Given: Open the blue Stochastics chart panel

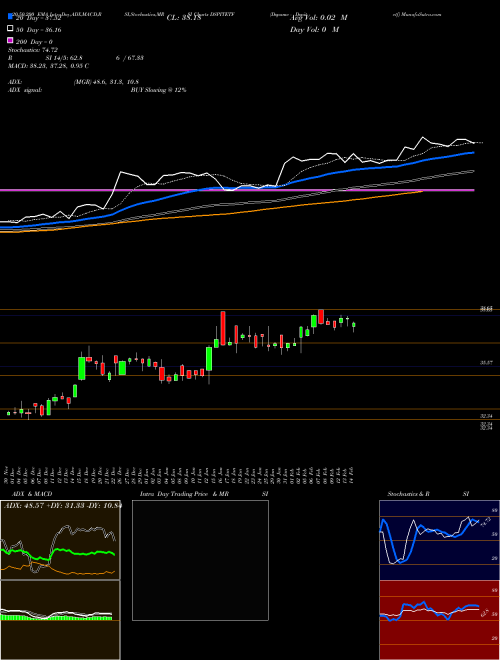Looking at the screenshot, I should [x=439, y=540].
